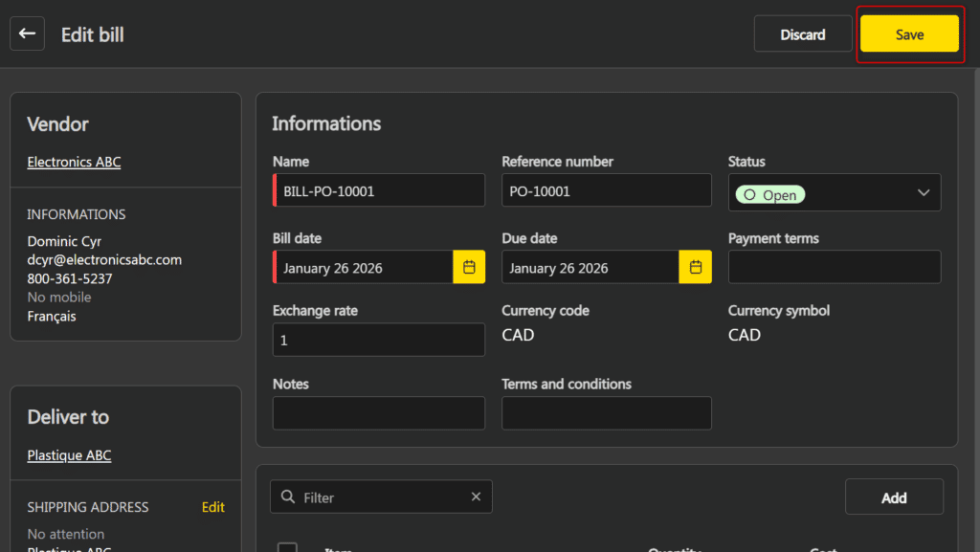Click the back arrow icon
This screenshot has height=552, width=980.
click(27, 33)
